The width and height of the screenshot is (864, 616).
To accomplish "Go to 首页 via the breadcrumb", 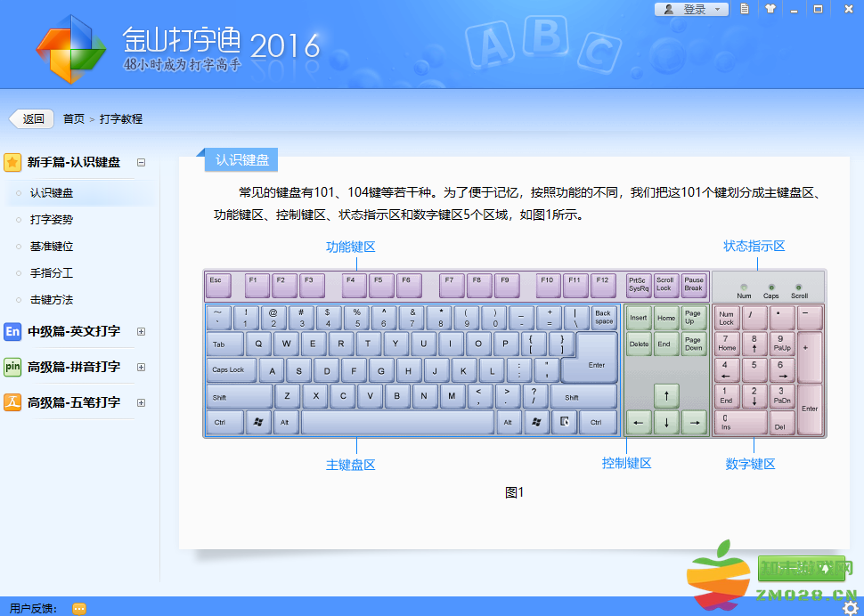I will 74,118.
